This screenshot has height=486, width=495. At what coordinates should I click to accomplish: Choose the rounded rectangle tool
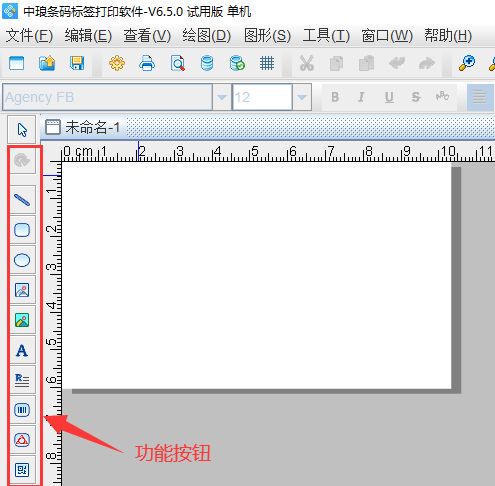(22, 230)
